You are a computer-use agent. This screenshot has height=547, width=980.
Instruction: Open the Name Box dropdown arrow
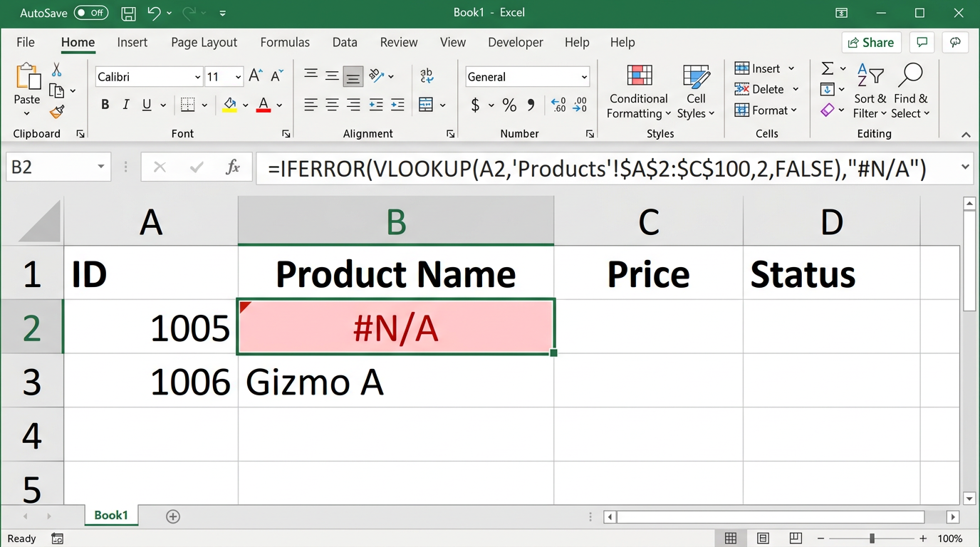101,167
